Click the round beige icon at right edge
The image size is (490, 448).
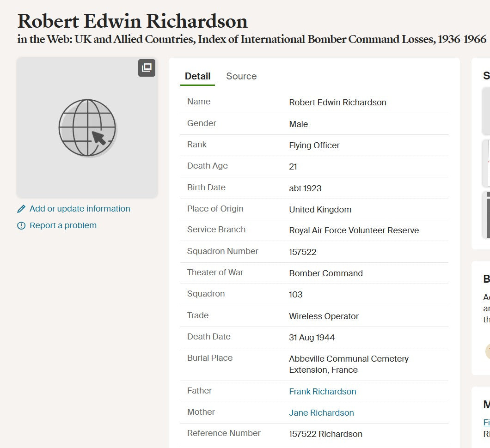pos(487,351)
